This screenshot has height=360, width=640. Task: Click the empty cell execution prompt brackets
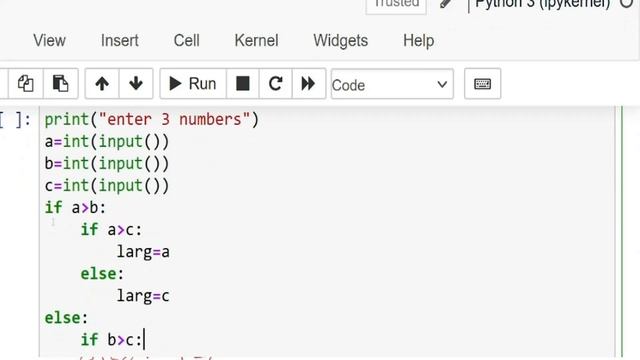[x=15, y=120]
